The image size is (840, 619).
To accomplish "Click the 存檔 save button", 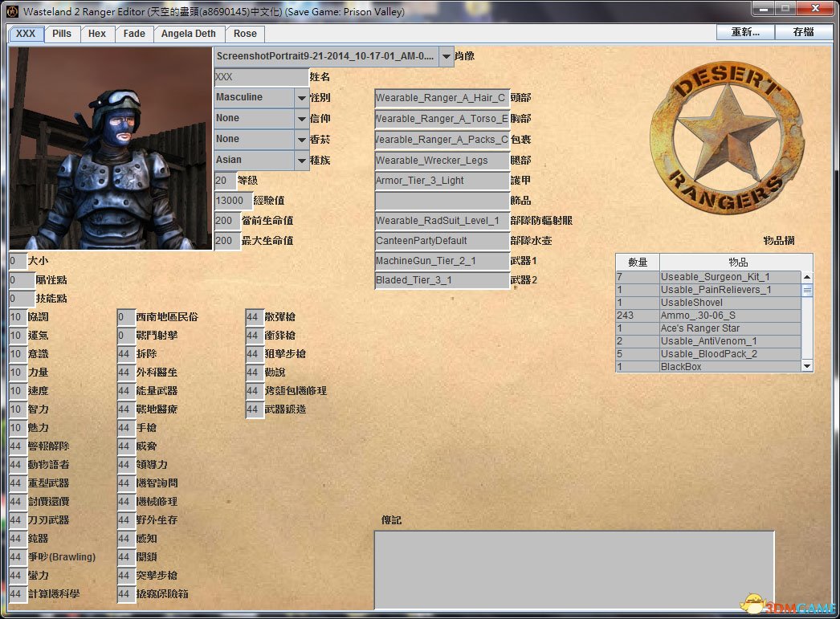I will click(x=803, y=32).
